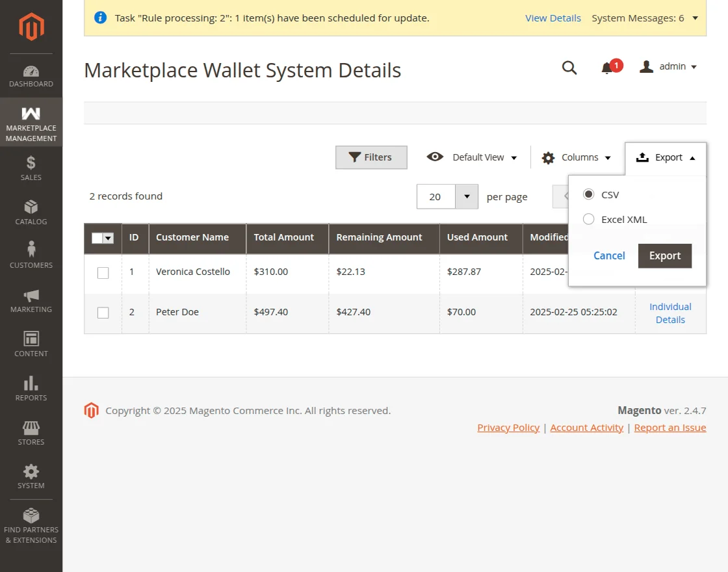
Task: Click the search magnifier icon
Action: tap(569, 67)
